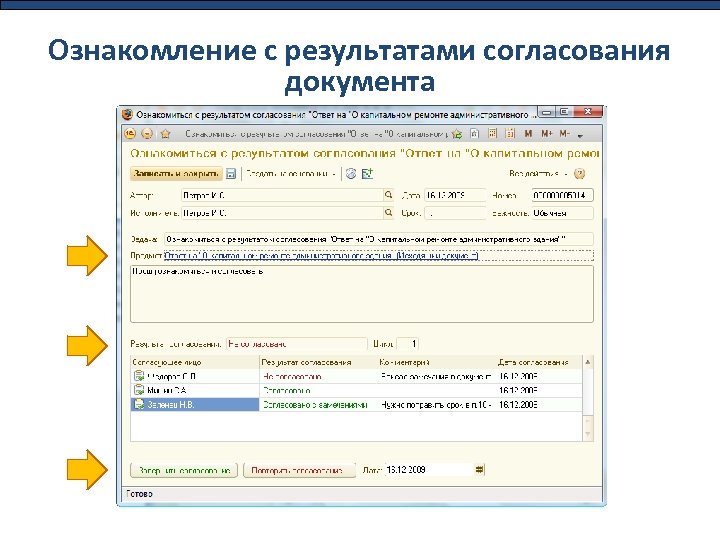Click the Важность field 'Обычная'
The image size is (720, 540).
(x=562, y=213)
